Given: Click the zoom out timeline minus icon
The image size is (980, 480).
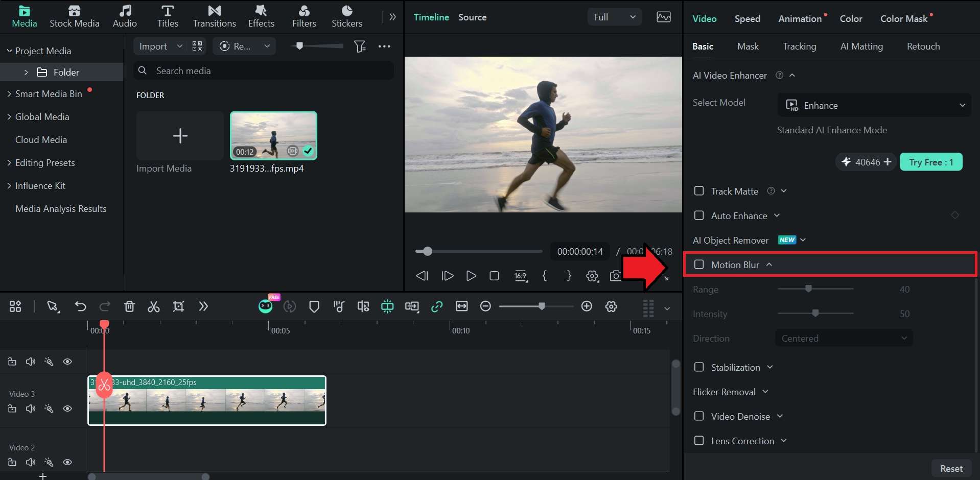Looking at the screenshot, I should (x=486, y=306).
